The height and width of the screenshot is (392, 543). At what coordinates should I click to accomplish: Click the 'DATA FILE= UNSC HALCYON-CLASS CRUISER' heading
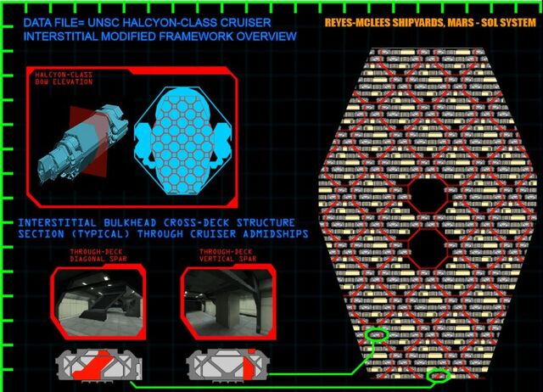click(147, 23)
